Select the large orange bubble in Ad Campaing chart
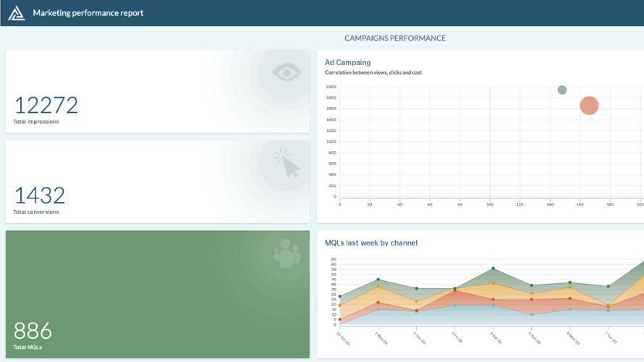The width and height of the screenshot is (644, 362). (589, 106)
